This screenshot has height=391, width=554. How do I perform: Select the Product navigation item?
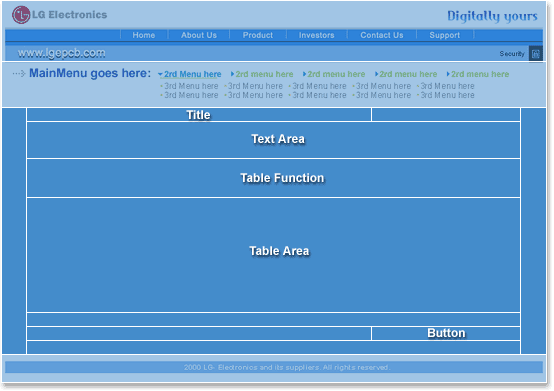[x=258, y=35]
